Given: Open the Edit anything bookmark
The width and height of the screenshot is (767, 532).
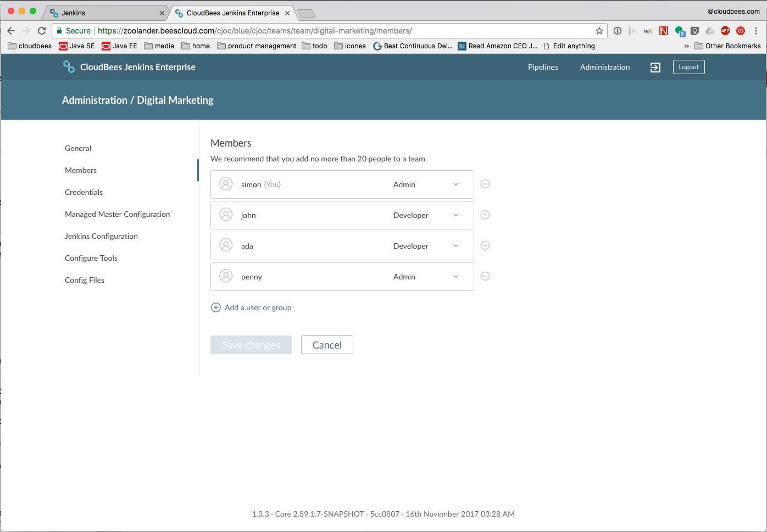Looking at the screenshot, I should (x=569, y=46).
